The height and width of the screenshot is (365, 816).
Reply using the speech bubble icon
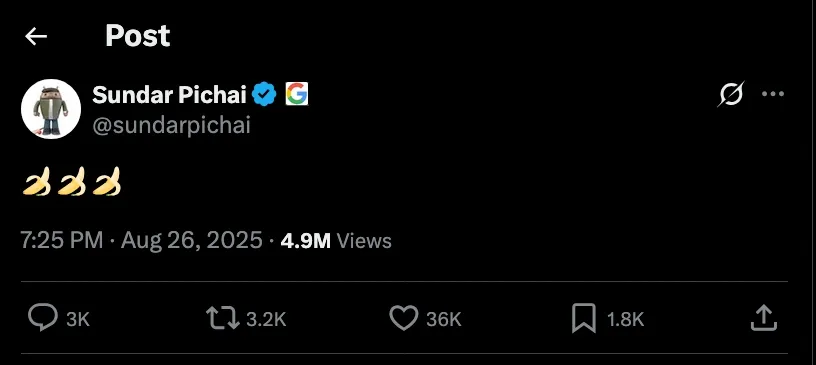point(43,318)
